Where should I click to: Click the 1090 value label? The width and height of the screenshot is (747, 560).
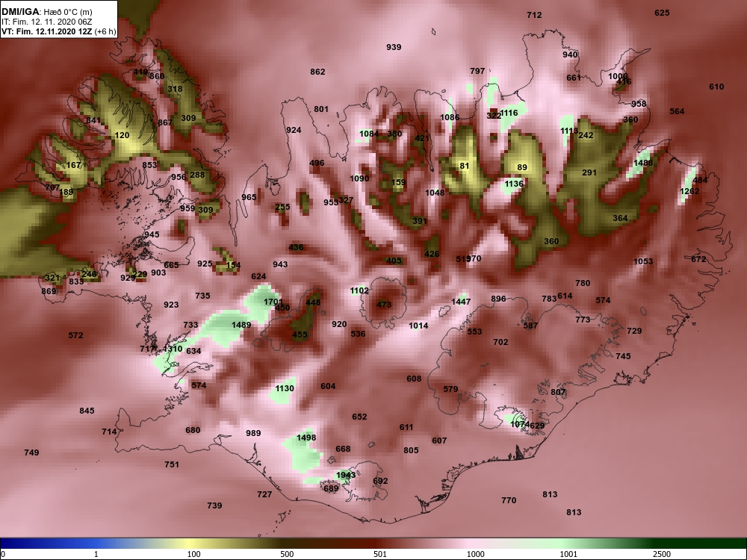359,178
